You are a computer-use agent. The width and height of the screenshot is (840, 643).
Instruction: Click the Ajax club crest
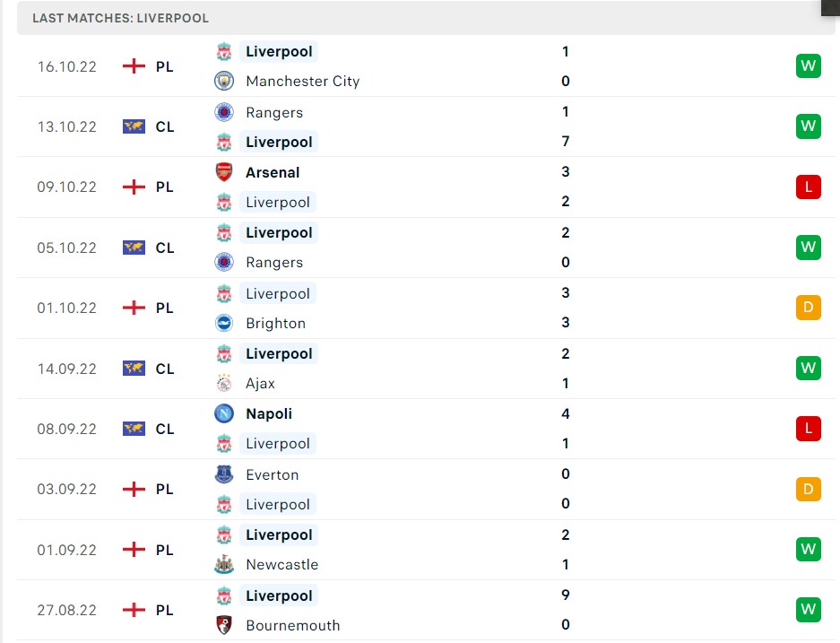pyautogui.click(x=226, y=383)
